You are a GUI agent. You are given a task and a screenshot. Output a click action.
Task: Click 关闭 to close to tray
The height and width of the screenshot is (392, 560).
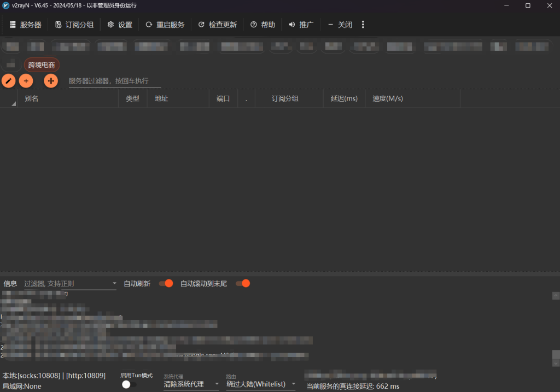coord(340,25)
